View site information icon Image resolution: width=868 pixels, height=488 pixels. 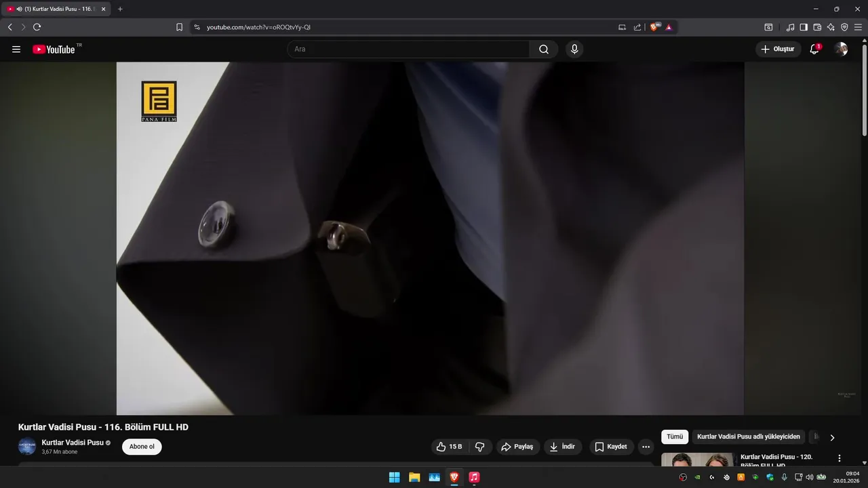point(197,27)
